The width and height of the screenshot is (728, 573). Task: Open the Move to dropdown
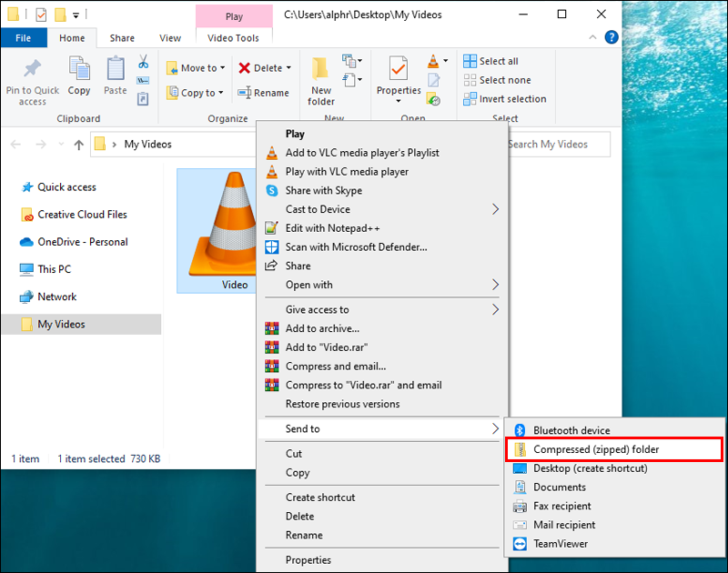196,67
